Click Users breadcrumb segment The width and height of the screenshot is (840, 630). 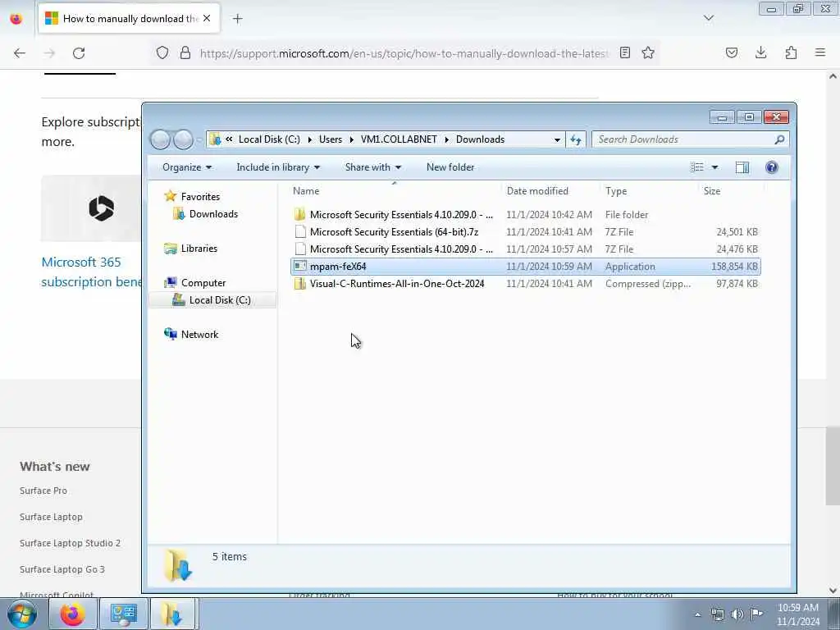[330, 139]
